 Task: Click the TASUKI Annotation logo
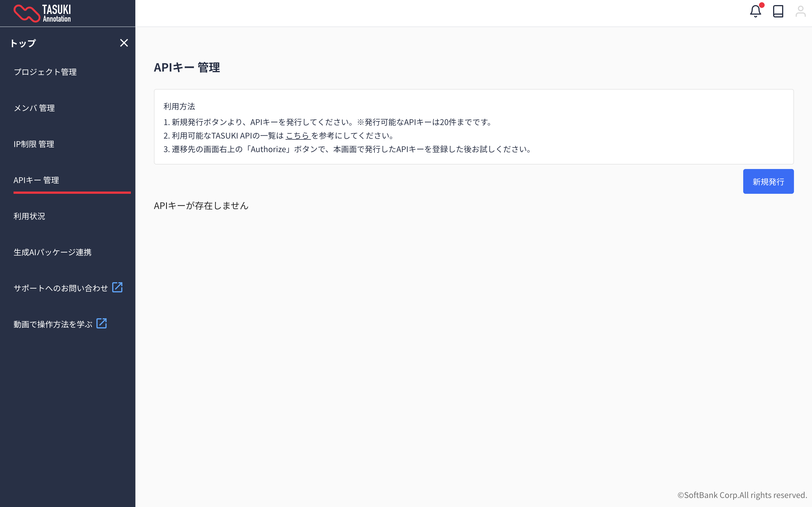42,13
